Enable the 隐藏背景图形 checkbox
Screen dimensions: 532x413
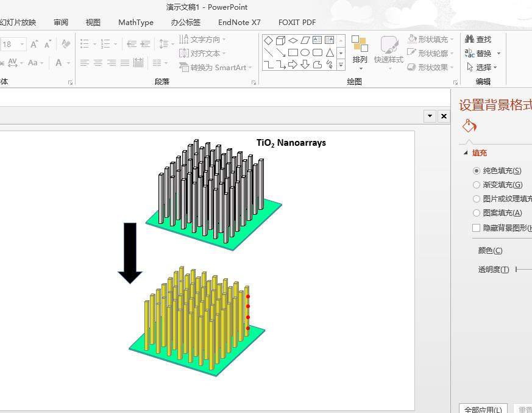(x=477, y=228)
